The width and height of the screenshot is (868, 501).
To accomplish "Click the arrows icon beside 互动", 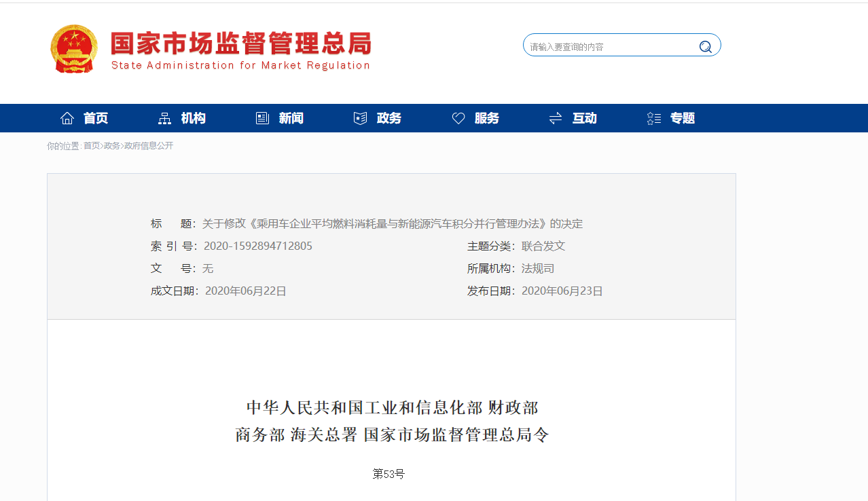I will click(556, 118).
